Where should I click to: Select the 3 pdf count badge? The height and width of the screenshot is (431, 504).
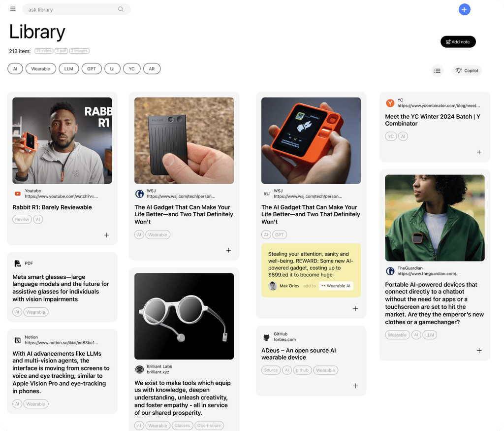[61, 51]
